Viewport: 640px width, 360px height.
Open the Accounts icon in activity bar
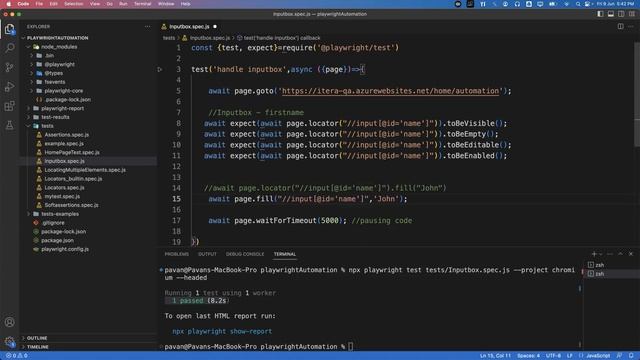[x=9, y=322]
